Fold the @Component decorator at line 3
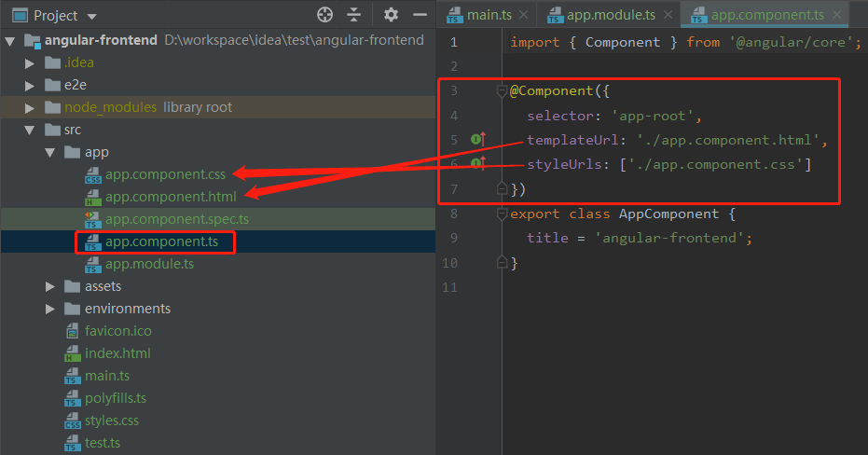Viewport: 868px width, 455px height. tap(503, 90)
